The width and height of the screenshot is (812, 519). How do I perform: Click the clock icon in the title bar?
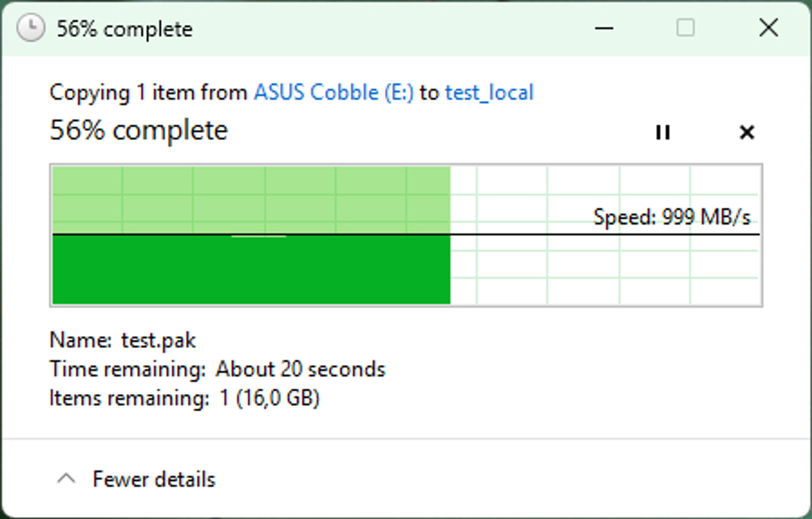coord(30,28)
